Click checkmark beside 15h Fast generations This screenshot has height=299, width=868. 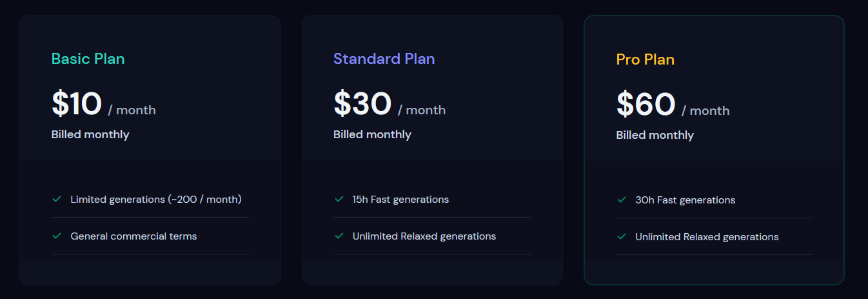pos(339,199)
